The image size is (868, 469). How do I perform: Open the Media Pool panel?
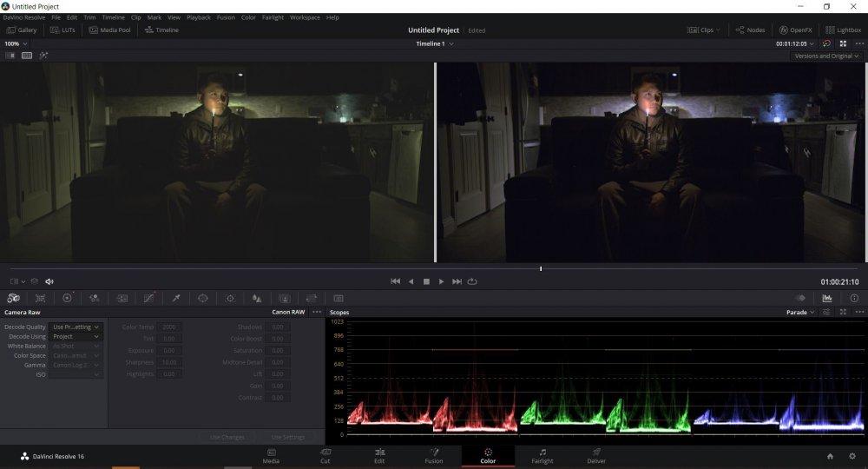pos(109,30)
